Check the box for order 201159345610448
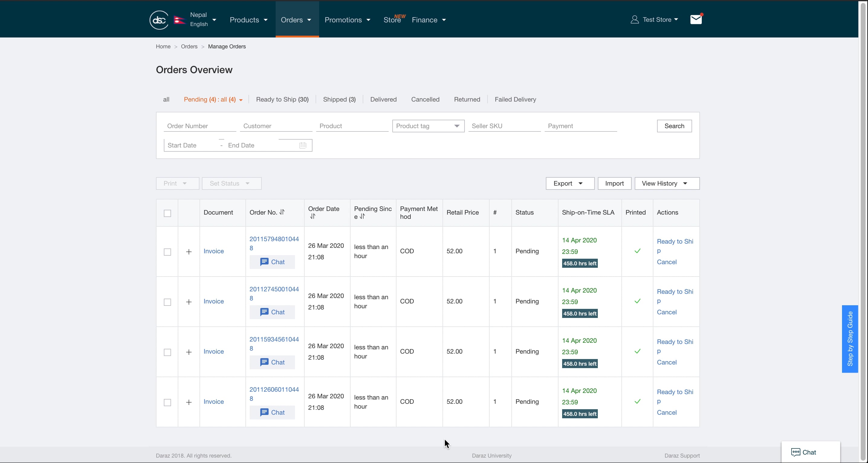This screenshot has height=463, width=868. [167, 352]
